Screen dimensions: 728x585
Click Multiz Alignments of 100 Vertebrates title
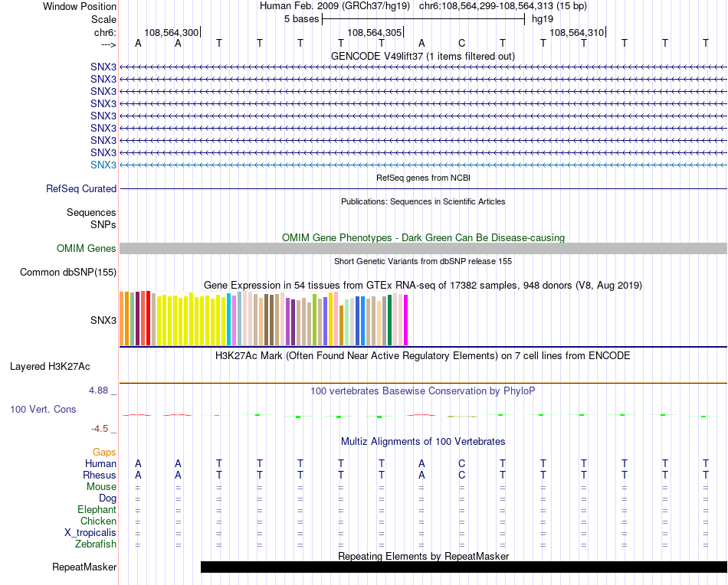(x=423, y=441)
